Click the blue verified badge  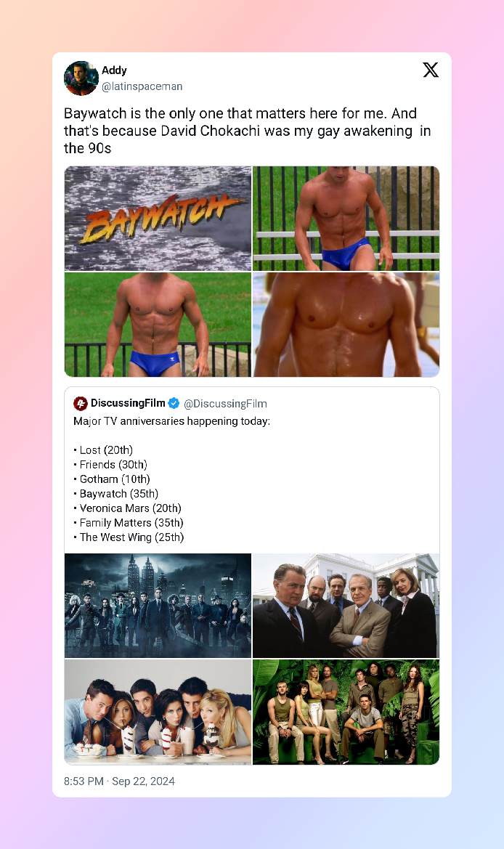point(174,403)
